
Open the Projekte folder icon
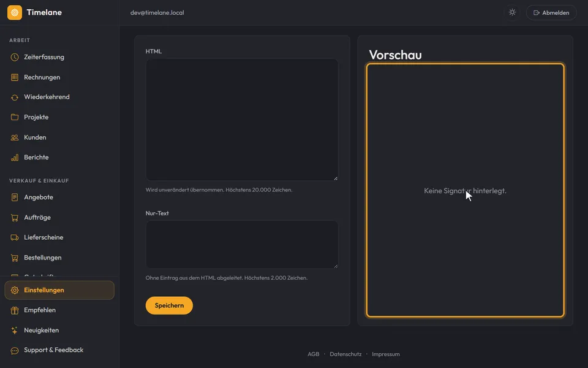(x=15, y=117)
